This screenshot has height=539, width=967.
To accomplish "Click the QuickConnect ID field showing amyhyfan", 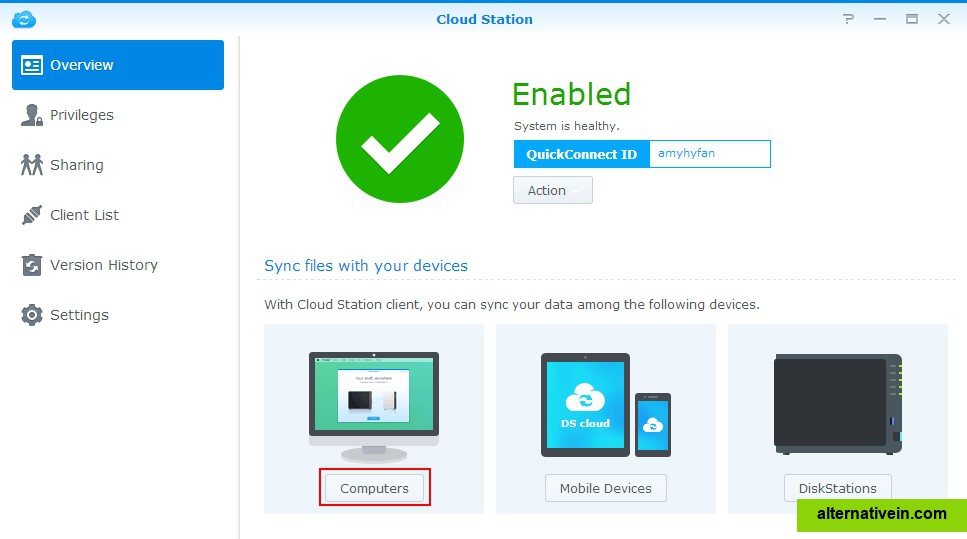I will pos(710,154).
